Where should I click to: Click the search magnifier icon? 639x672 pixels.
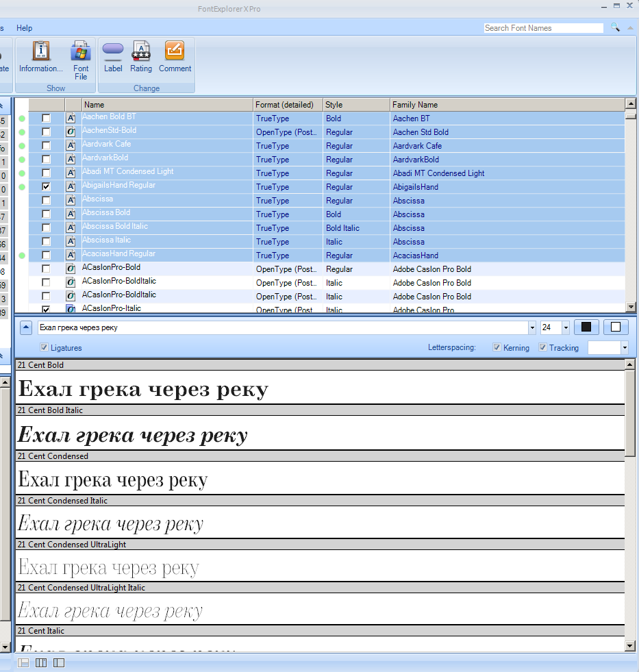tap(616, 28)
